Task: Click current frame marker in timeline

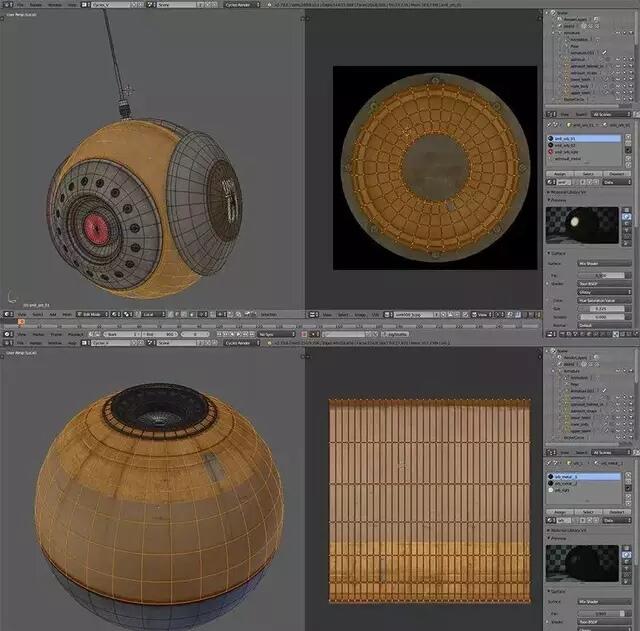Action: coord(21,322)
